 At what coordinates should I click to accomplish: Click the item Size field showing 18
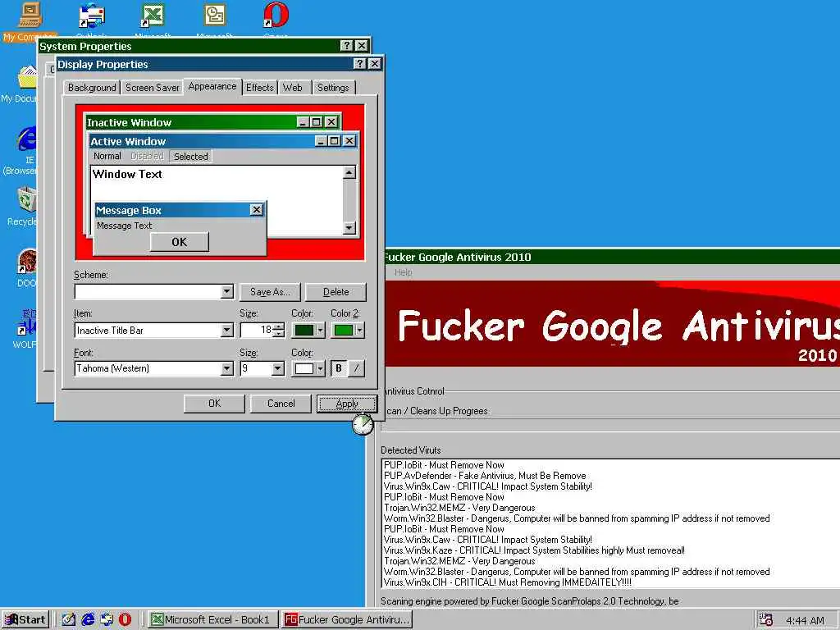click(x=256, y=330)
